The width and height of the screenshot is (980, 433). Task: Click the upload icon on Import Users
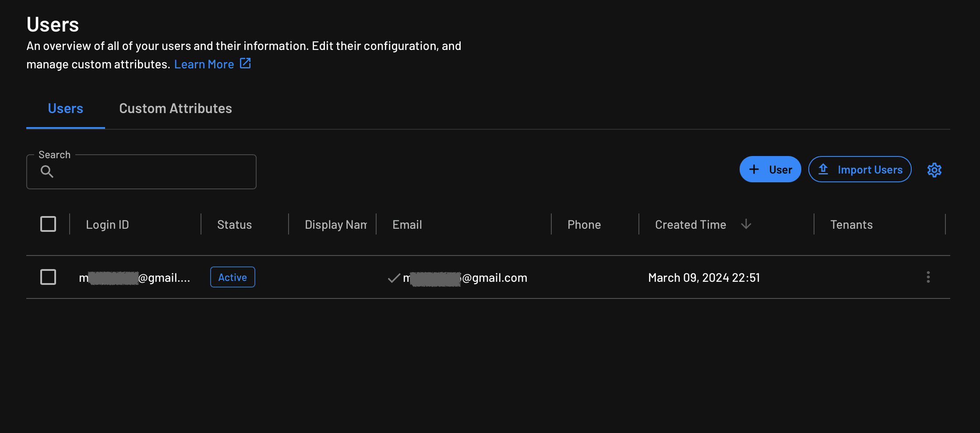[823, 170]
